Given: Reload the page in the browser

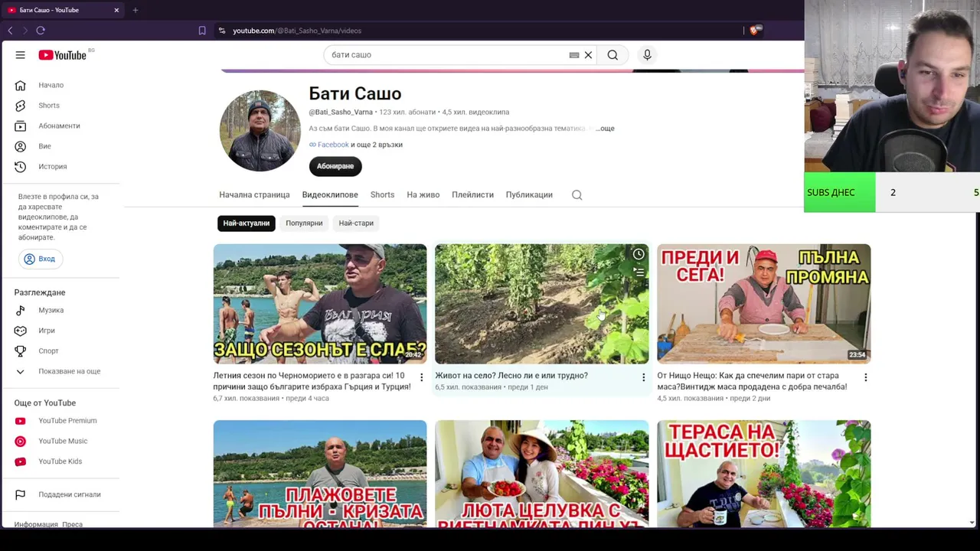Looking at the screenshot, I should (41, 31).
